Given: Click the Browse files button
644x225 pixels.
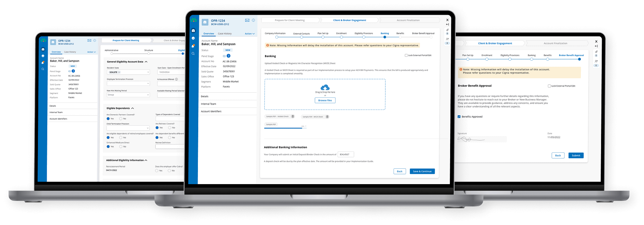Looking at the screenshot, I should [325, 100].
